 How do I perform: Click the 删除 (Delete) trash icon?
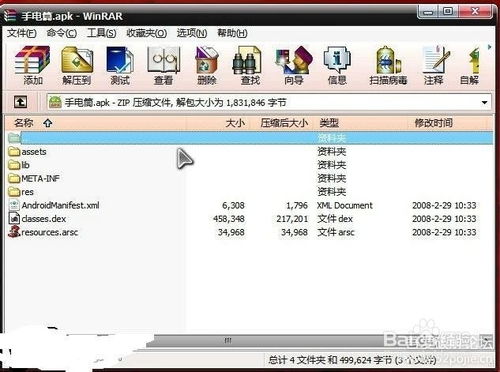[207, 65]
